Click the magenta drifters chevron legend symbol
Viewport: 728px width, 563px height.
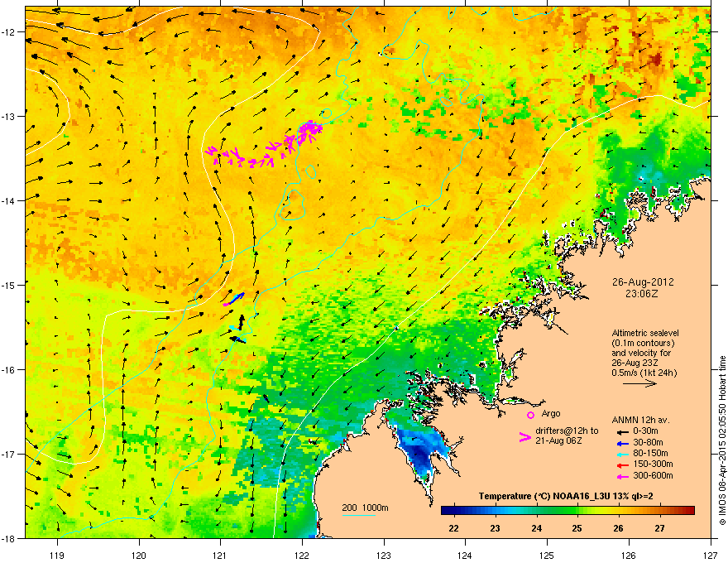(524, 437)
